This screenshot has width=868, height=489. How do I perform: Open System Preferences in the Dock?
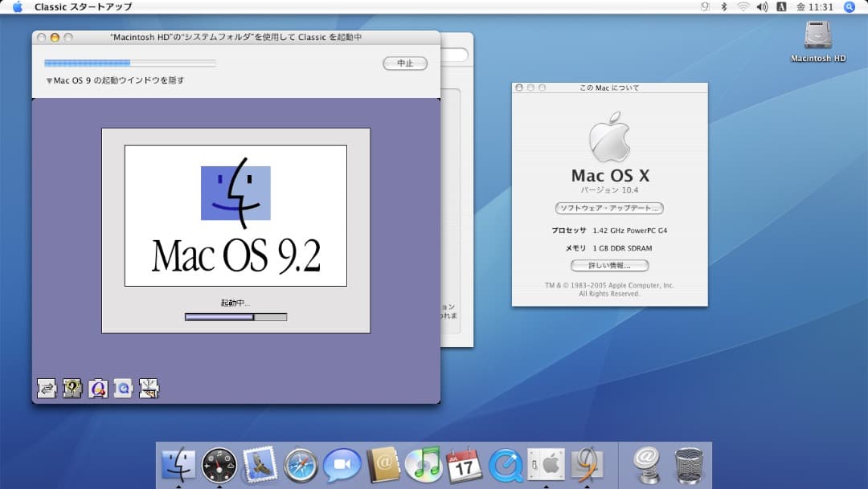coord(546,464)
